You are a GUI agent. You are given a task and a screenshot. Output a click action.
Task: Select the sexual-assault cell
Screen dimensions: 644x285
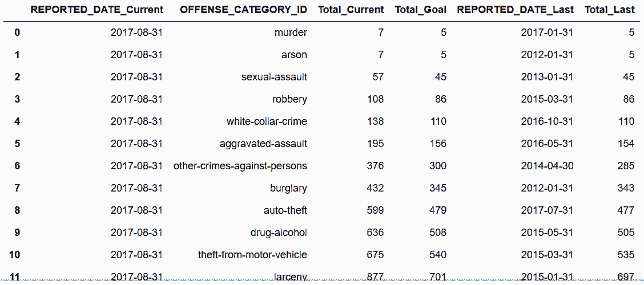pyautogui.click(x=274, y=77)
